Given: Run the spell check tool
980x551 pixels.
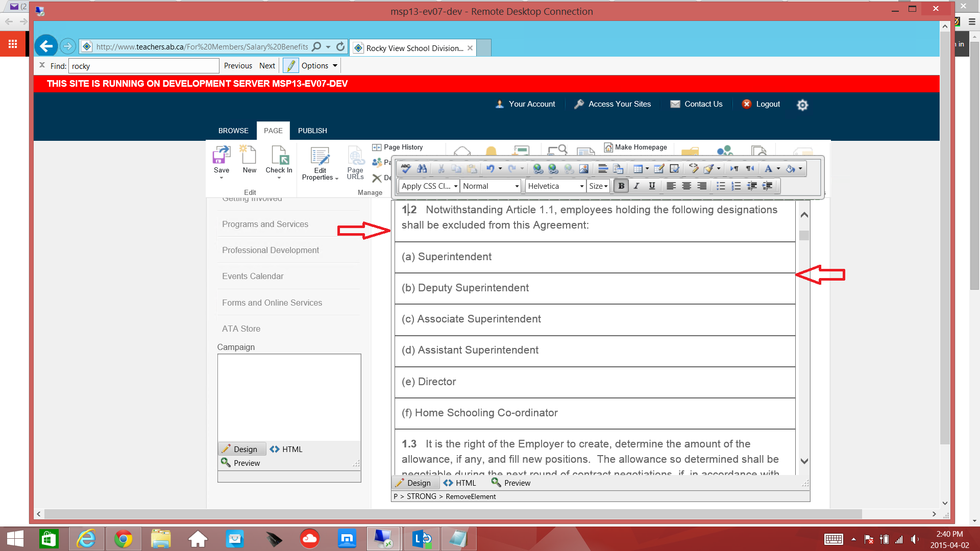Looking at the screenshot, I should point(406,169).
